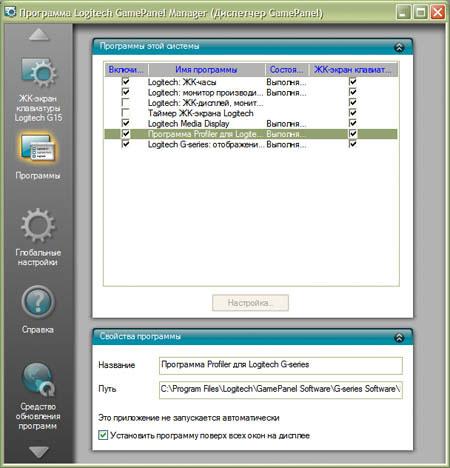
Task: Click the sidebar scroll-down arrow
Action: tap(38, 452)
